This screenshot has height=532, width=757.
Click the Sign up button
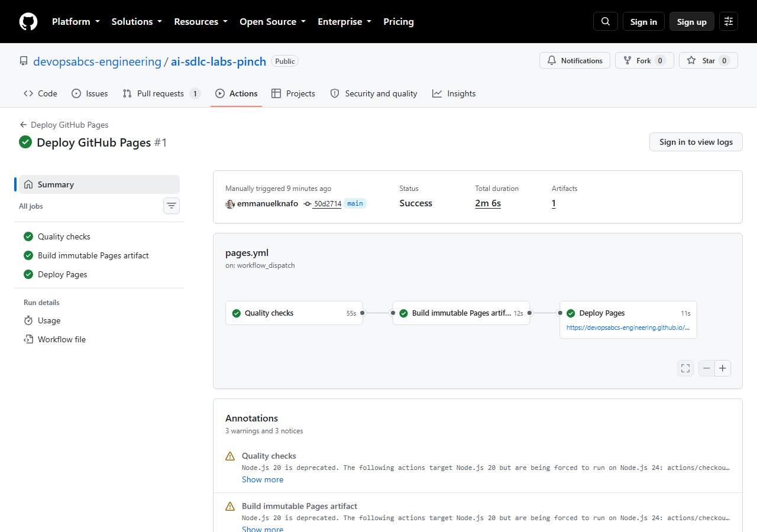coord(692,21)
